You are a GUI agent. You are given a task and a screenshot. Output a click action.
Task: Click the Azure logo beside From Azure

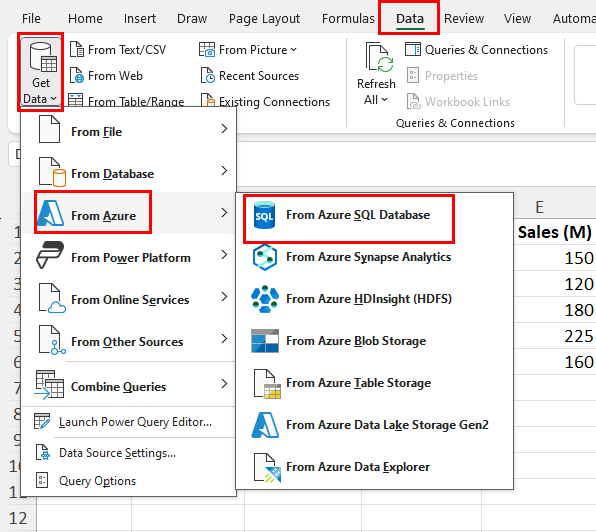pyautogui.click(x=51, y=213)
